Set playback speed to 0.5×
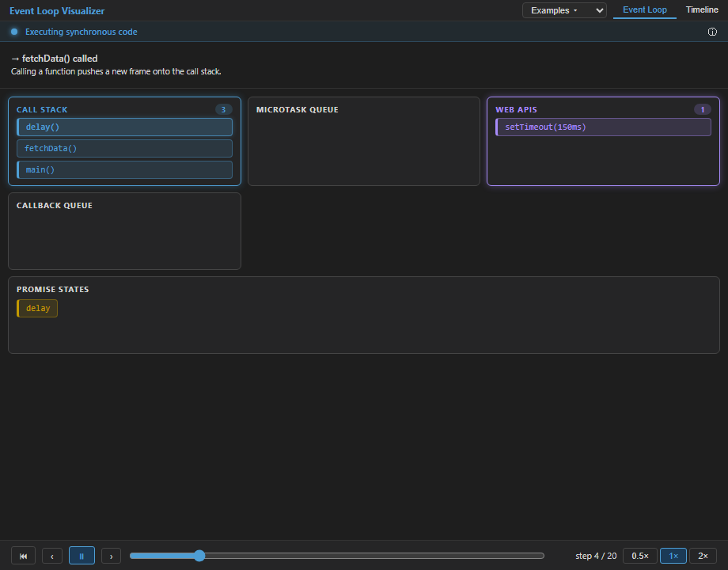The width and height of the screenshot is (728, 570). click(x=640, y=556)
